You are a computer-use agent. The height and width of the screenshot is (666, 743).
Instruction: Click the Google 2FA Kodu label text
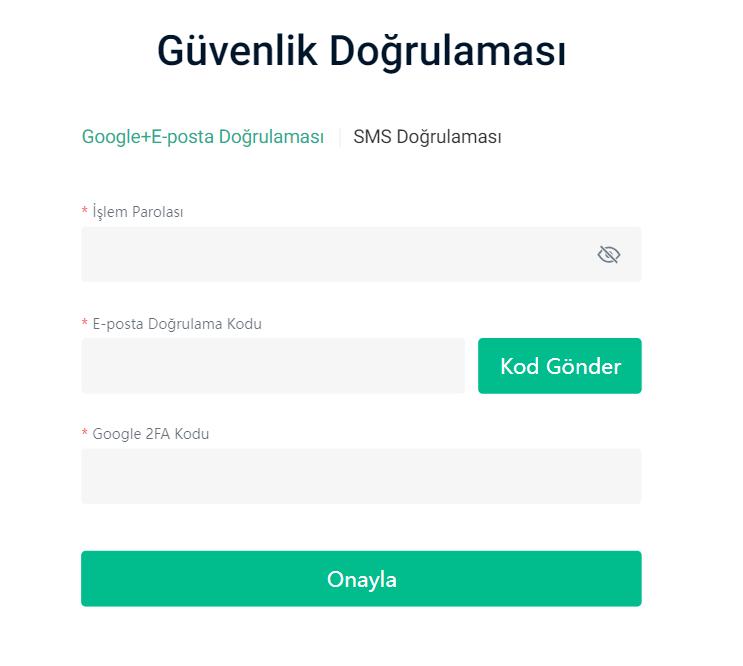point(151,434)
